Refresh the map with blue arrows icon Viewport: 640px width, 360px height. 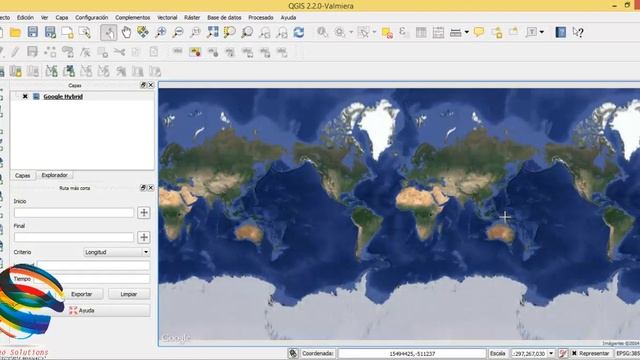click(299, 32)
